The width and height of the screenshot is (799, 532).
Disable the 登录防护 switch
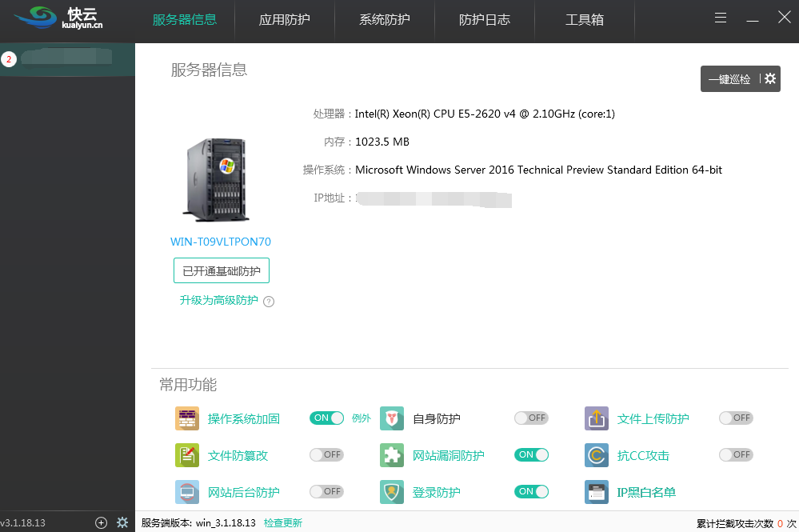[x=531, y=491]
